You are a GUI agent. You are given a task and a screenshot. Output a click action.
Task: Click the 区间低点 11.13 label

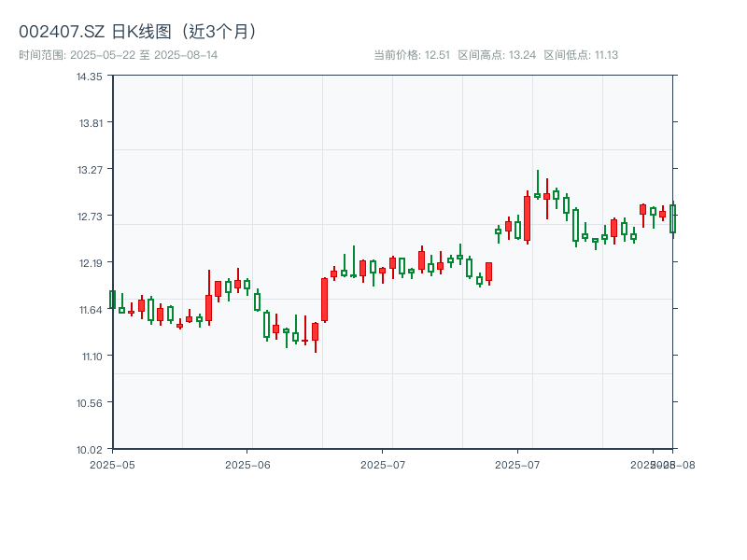(x=581, y=55)
